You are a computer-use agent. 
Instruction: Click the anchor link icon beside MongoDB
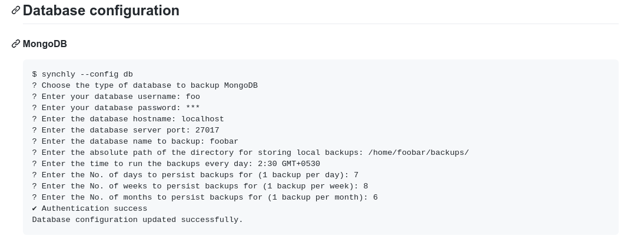click(16, 44)
